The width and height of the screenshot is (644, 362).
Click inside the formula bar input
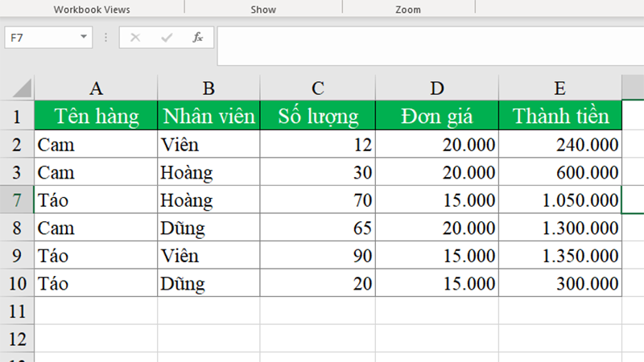pyautogui.click(x=431, y=46)
